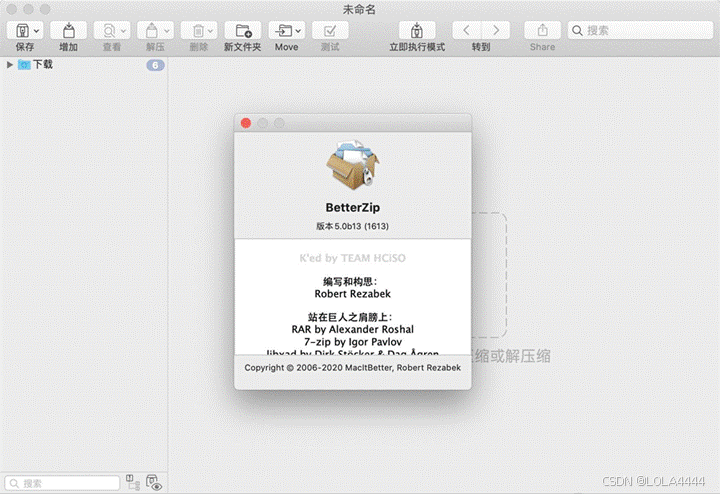This screenshot has width=720, height=494.
Task: Click the 编写和构思 heading
Action: (350, 281)
